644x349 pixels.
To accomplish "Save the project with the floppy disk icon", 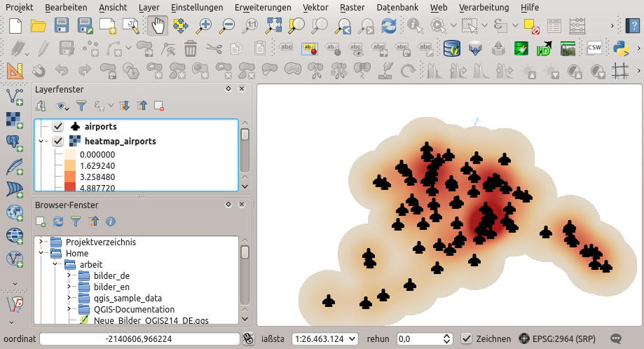I will 62,26.
